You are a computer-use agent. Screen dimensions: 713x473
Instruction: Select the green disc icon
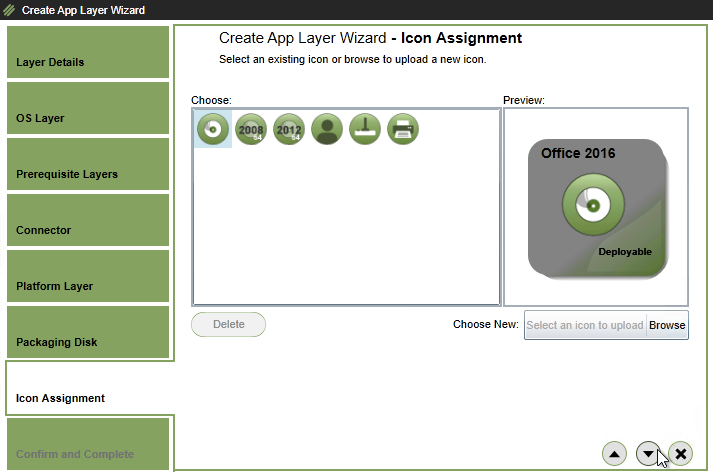coord(213,129)
